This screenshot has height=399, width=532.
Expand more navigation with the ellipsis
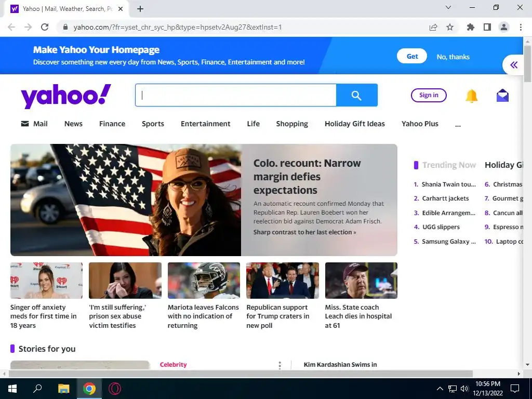(458, 125)
